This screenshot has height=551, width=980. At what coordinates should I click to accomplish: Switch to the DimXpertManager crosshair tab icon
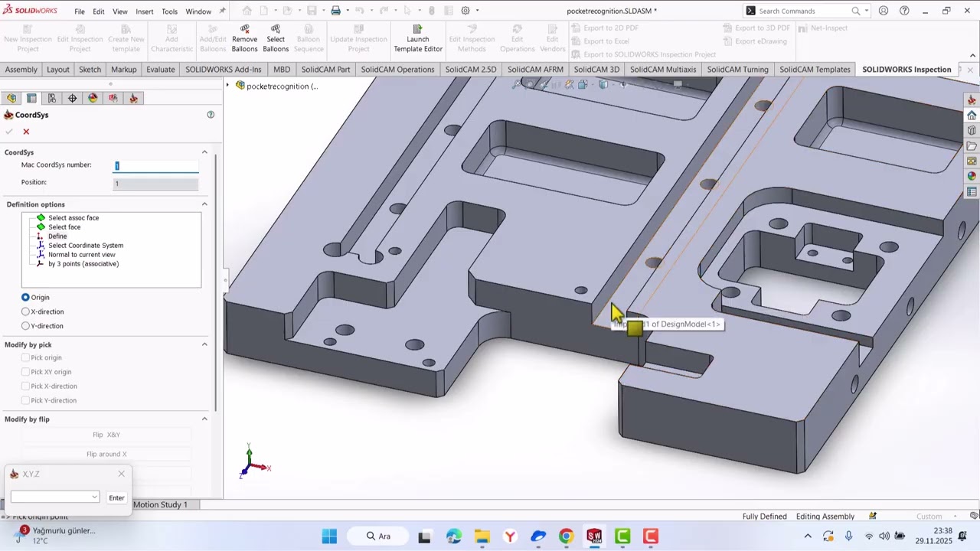73,98
